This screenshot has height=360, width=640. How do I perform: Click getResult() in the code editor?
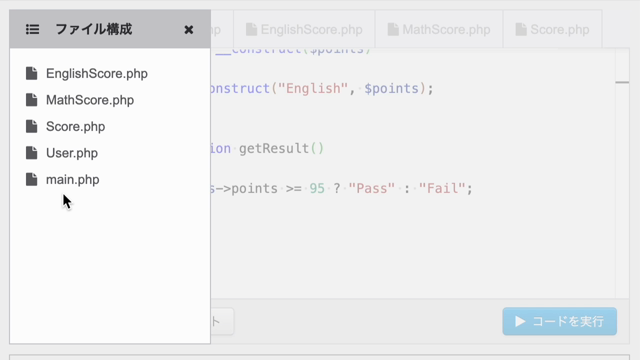[281, 149]
